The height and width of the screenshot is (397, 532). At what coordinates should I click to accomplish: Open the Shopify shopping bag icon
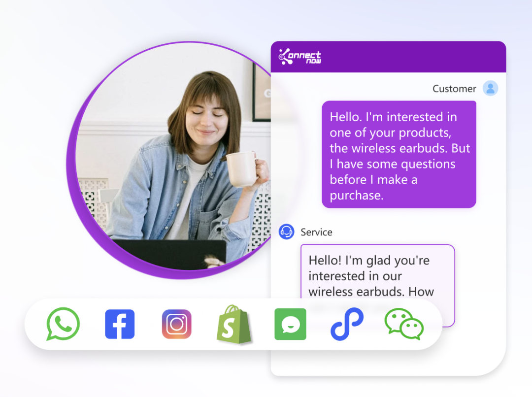234,325
